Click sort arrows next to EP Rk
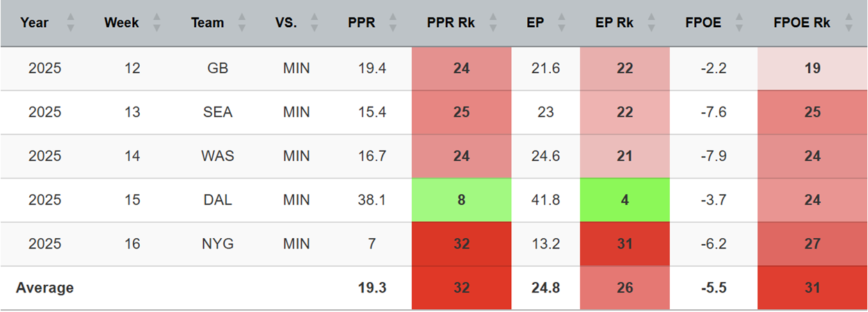Viewport: 868px width, 312px height. tap(650, 23)
